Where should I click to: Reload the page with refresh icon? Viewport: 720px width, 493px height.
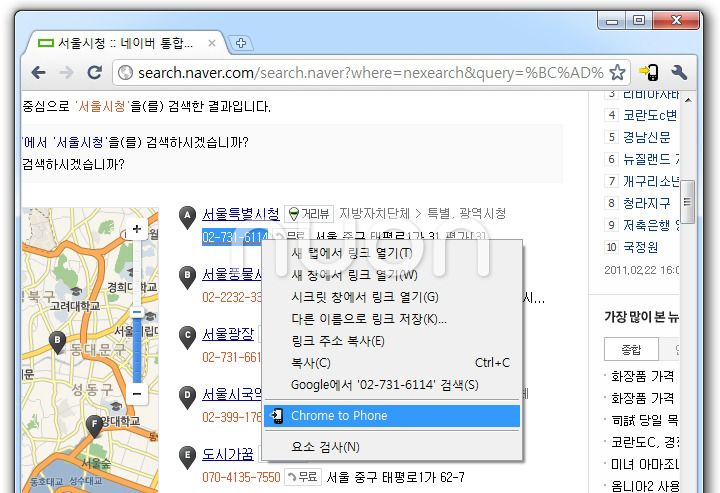[x=95, y=73]
